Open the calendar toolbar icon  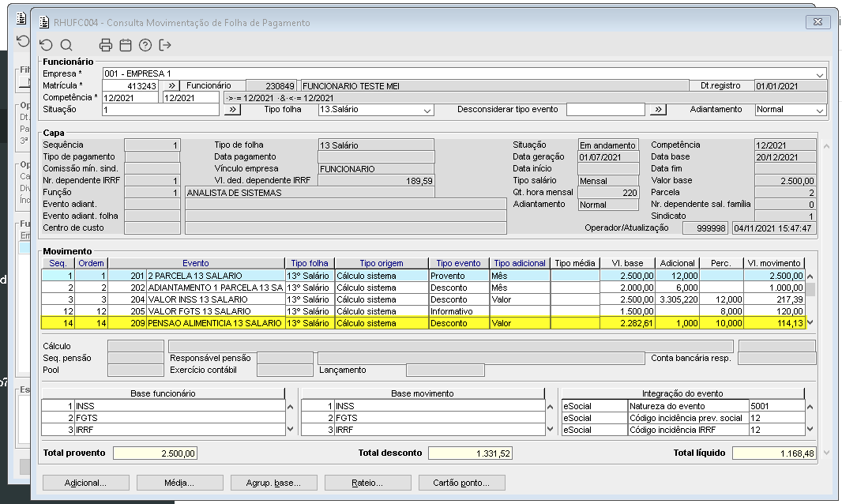point(125,45)
